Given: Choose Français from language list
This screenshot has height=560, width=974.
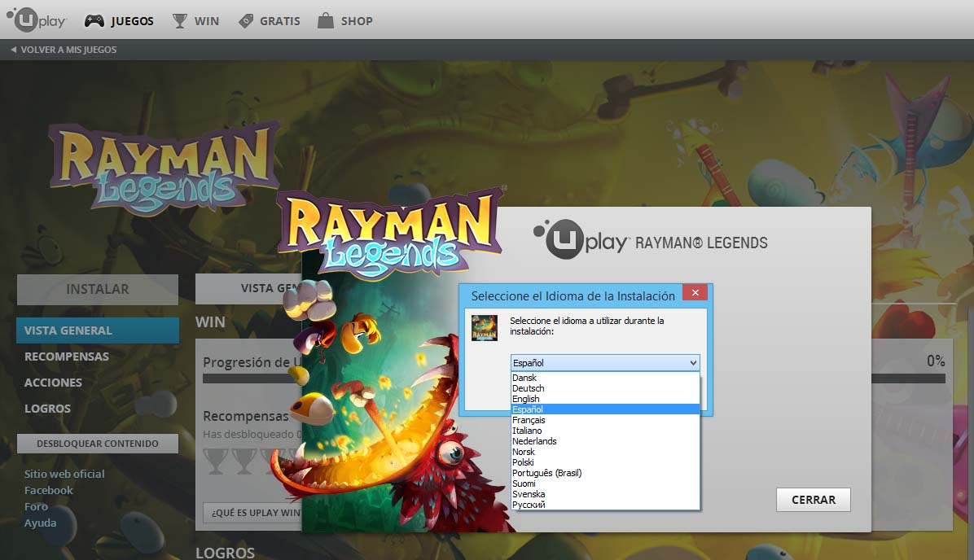Looking at the screenshot, I should point(605,420).
